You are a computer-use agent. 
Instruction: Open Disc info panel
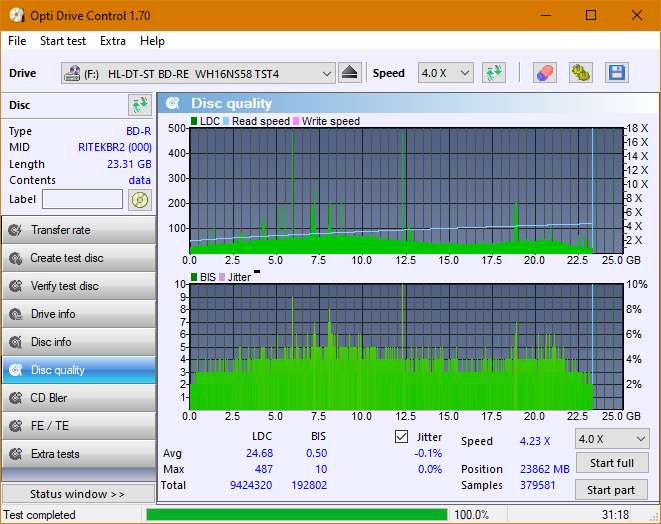[79, 342]
